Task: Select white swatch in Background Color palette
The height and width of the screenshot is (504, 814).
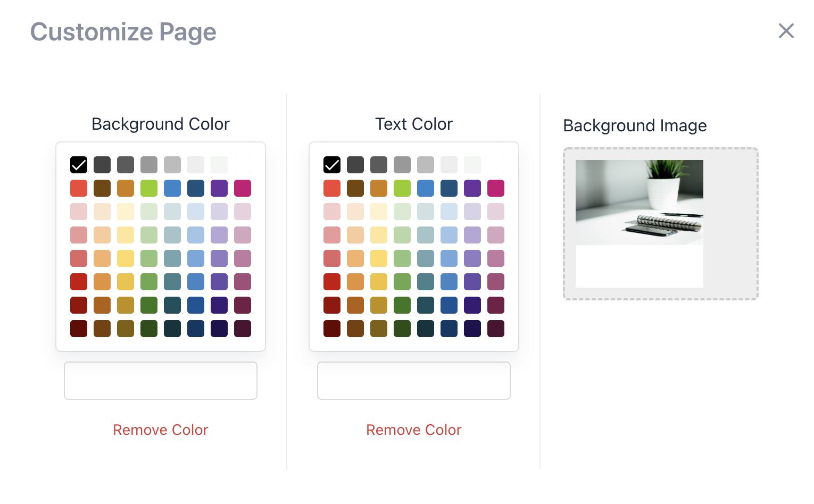Action: click(243, 165)
